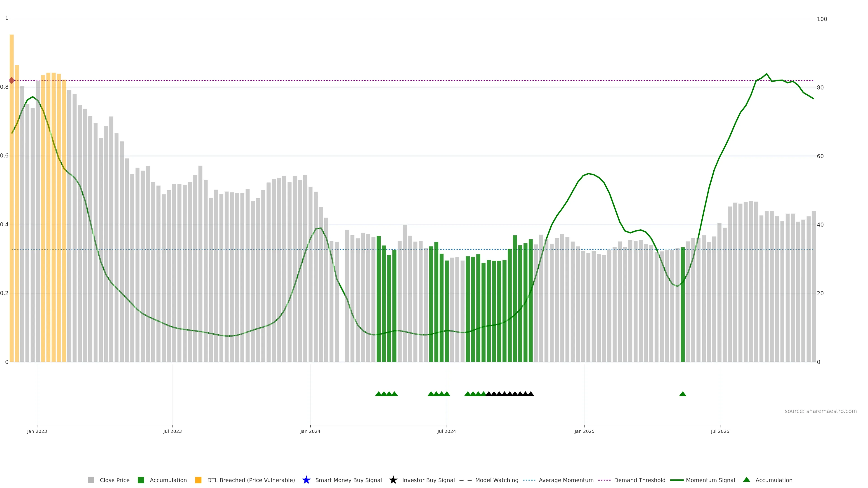Click the gray Close Price color swatch

coord(91,480)
